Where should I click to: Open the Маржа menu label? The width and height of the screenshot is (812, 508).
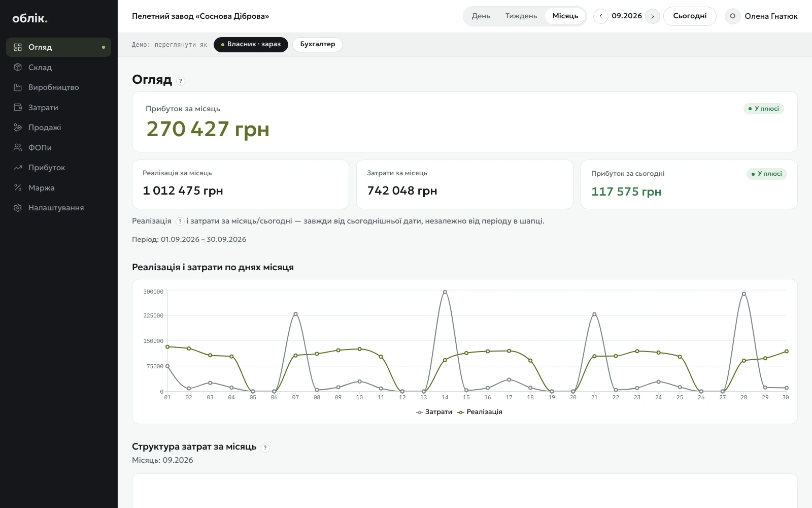[42, 188]
